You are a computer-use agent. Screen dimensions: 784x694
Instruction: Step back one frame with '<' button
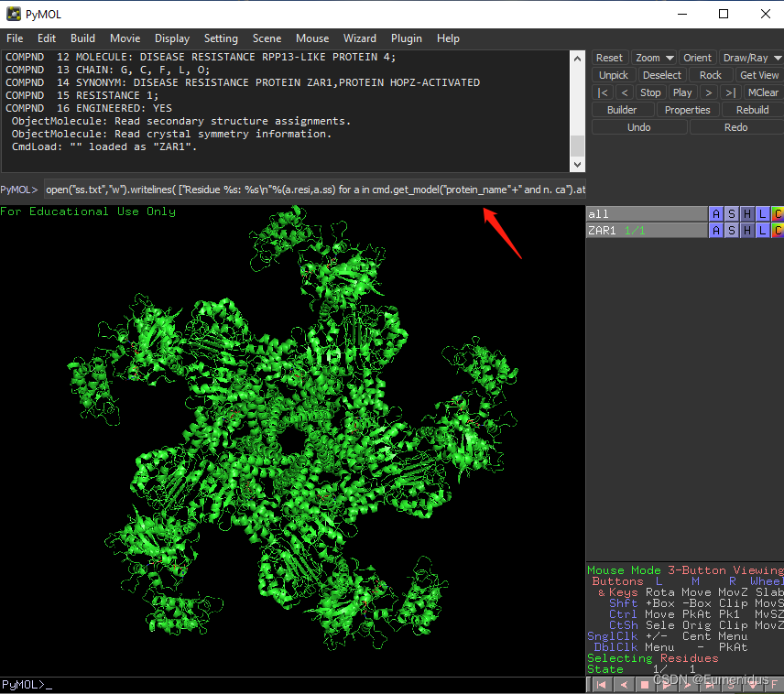[625, 92]
